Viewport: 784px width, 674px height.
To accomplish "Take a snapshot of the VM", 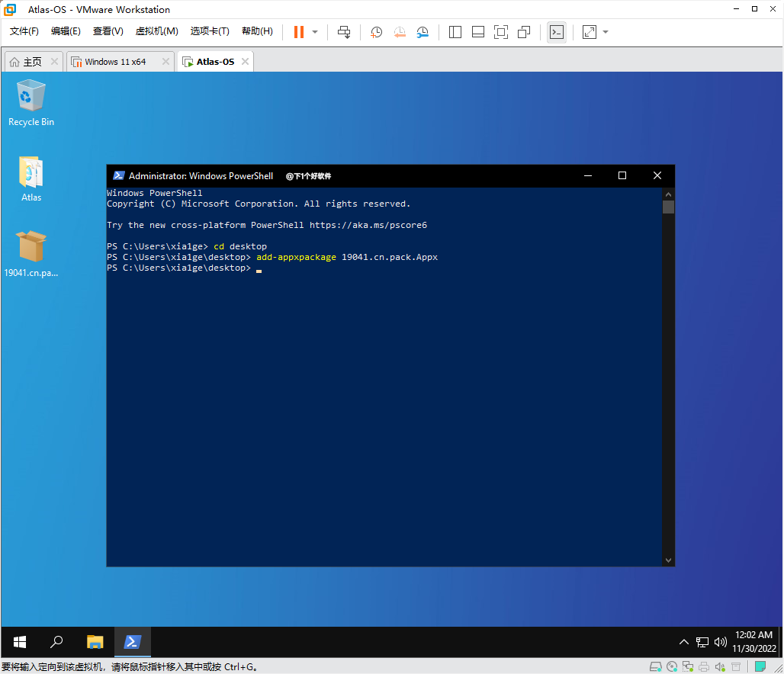I will tap(376, 32).
